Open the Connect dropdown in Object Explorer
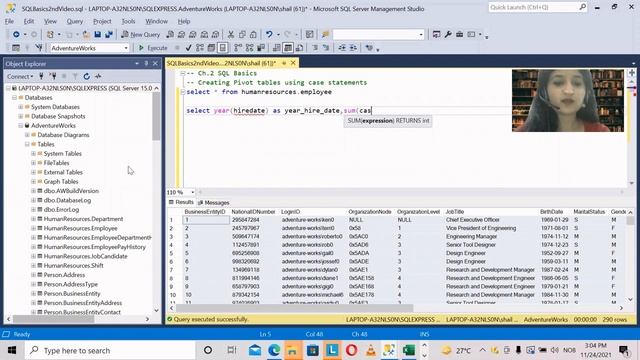 [x=20, y=76]
